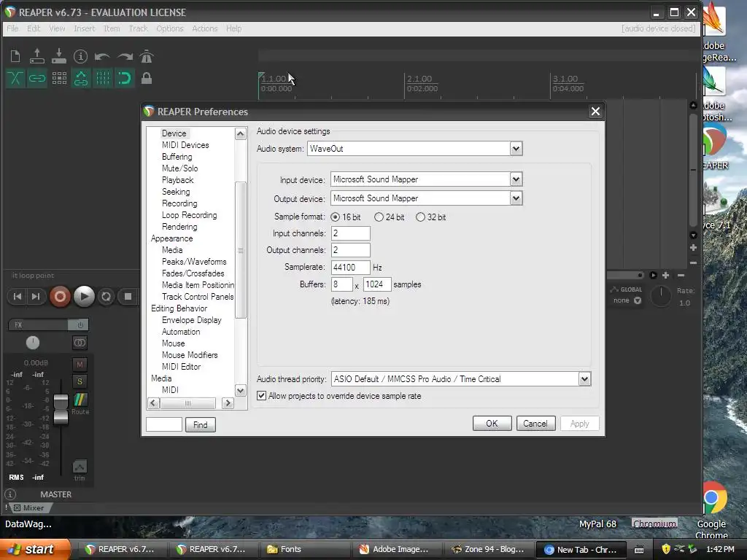Open Audio thread priority dropdown
This screenshot has height=560, width=747.
[584, 379]
